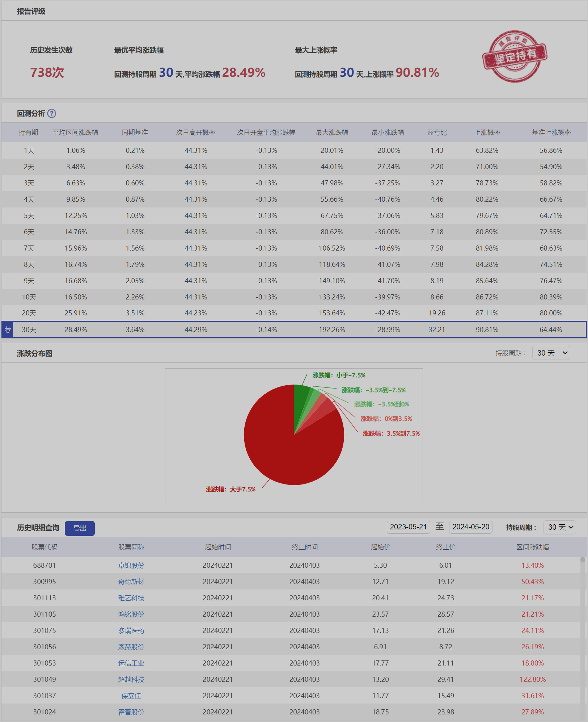Click the 盈亏比 column header

coord(437,133)
